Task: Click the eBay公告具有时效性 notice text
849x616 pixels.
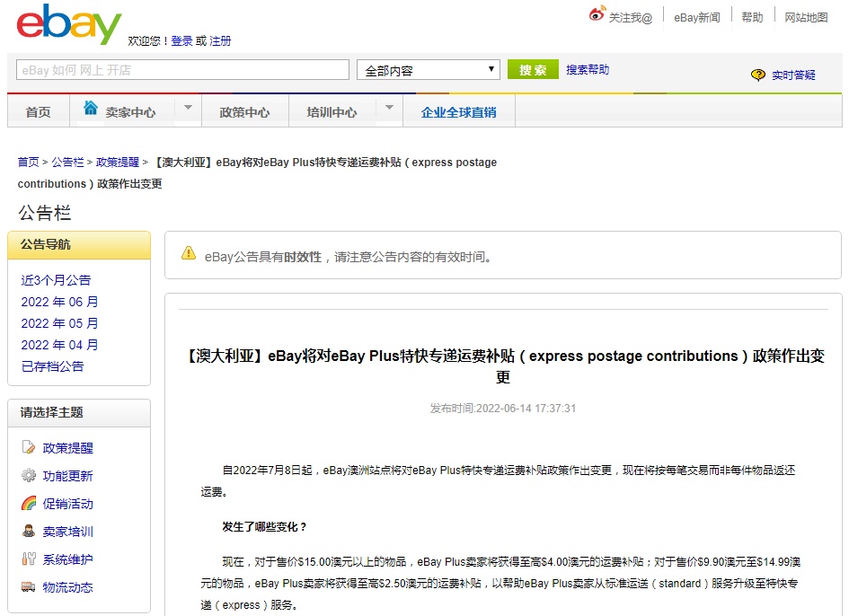Action: point(349,257)
